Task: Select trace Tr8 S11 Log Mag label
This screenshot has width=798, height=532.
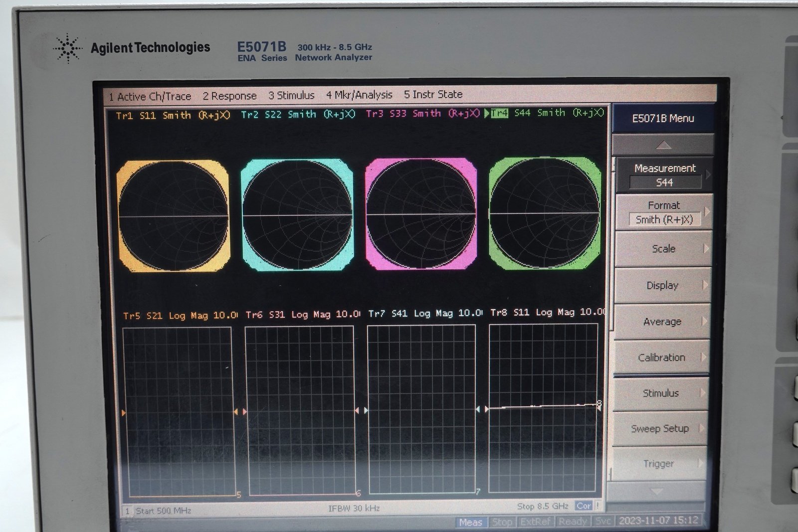Action: tap(548, 312)
